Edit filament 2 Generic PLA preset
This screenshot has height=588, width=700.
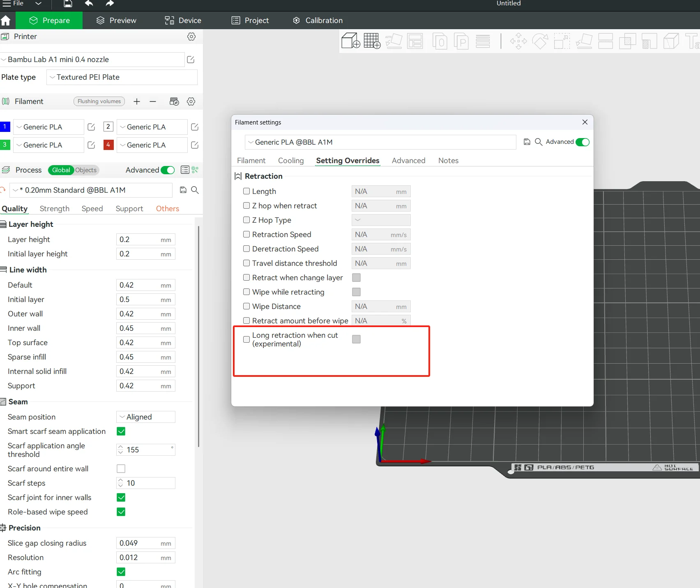(195, 127)
